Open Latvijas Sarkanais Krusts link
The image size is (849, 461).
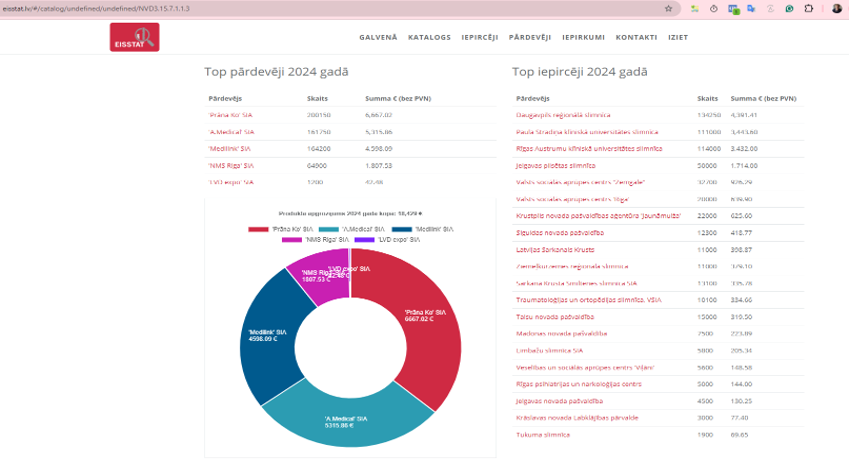(x=555, y=250)
